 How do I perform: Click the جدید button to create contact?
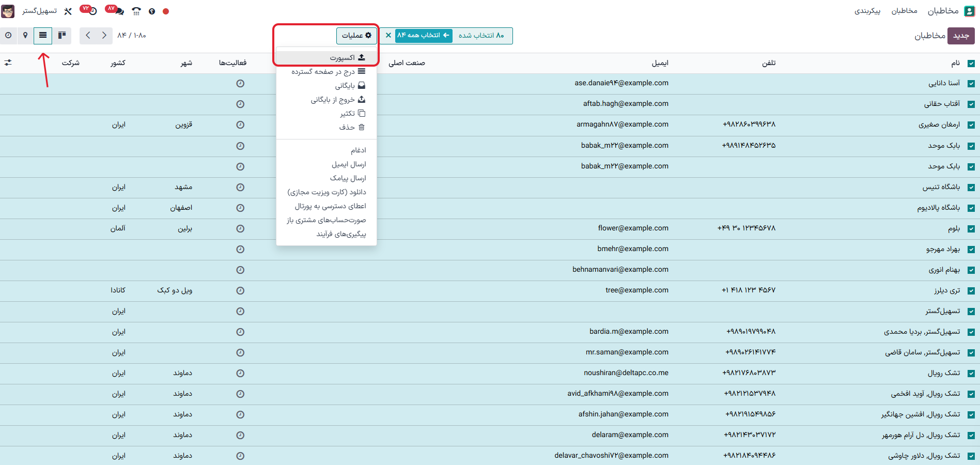961,36
